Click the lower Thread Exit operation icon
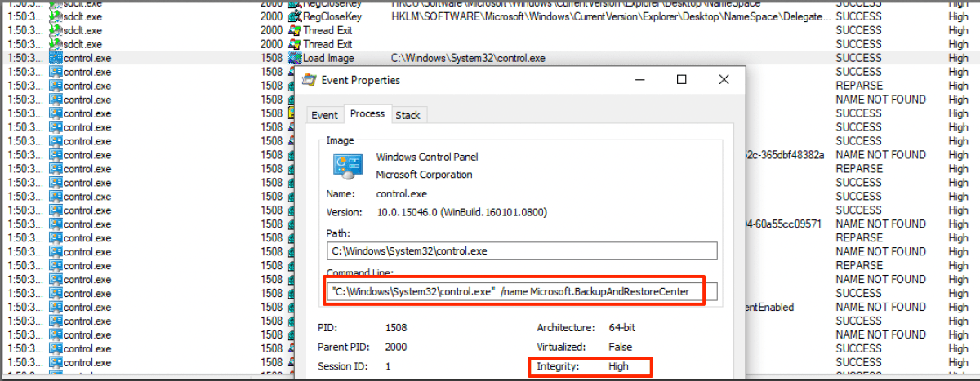Screen dimensions: 980x381 coord(295,44)
